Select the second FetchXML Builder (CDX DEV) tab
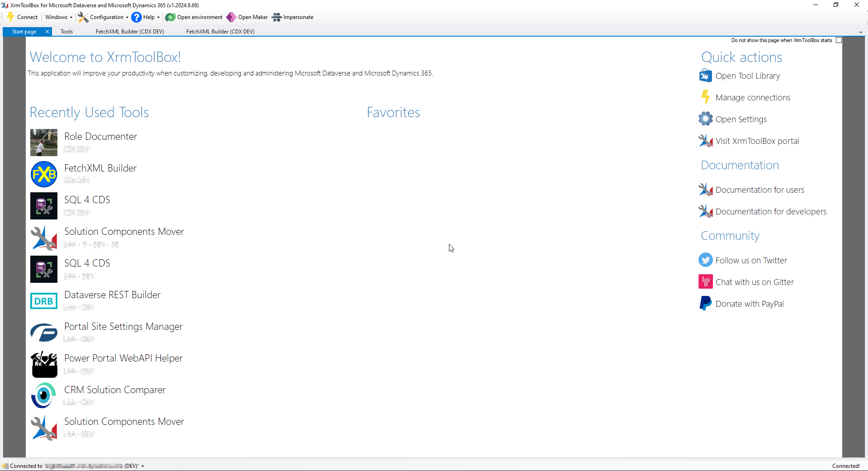This screenshot has height=471, width=868. click(220, 32)
